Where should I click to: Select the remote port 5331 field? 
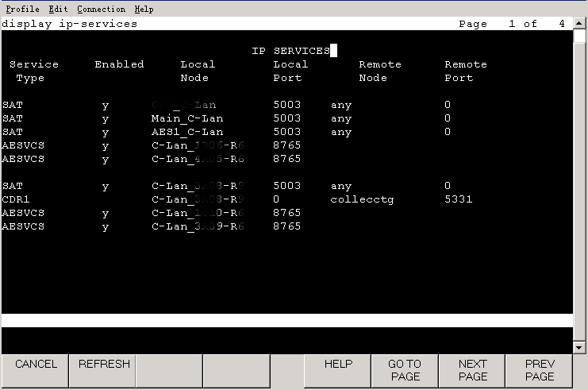458,199
